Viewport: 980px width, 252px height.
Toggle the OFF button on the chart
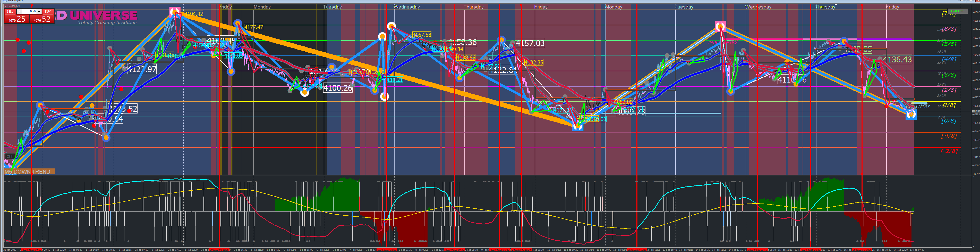coord(10,156)
